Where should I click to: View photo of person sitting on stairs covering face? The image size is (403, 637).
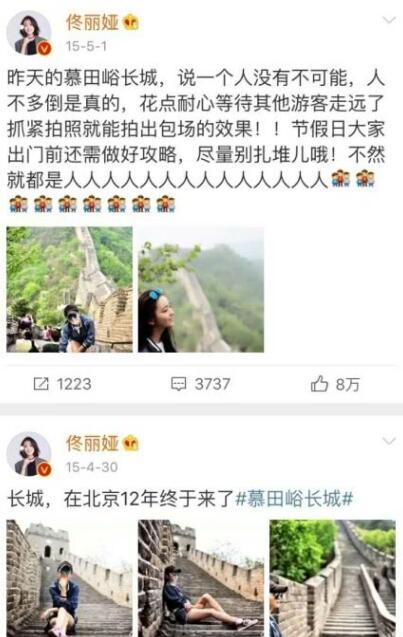point(69,578)
